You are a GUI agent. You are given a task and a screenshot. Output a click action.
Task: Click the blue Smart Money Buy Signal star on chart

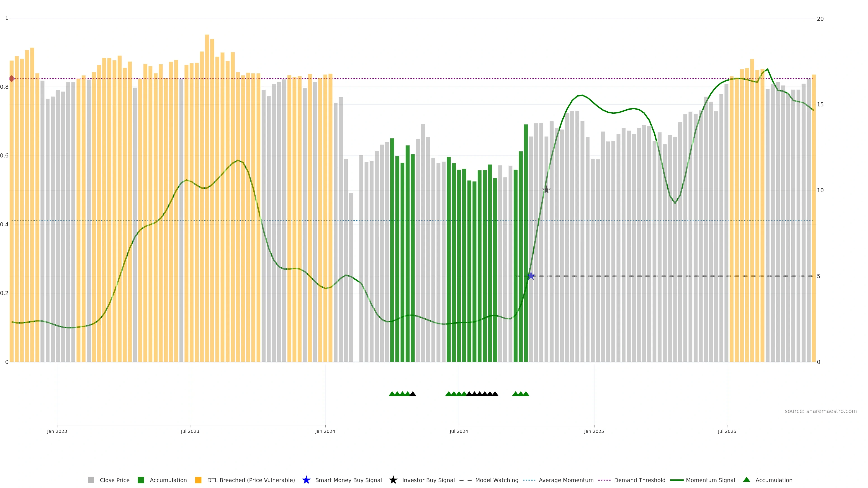pos(531,276)
